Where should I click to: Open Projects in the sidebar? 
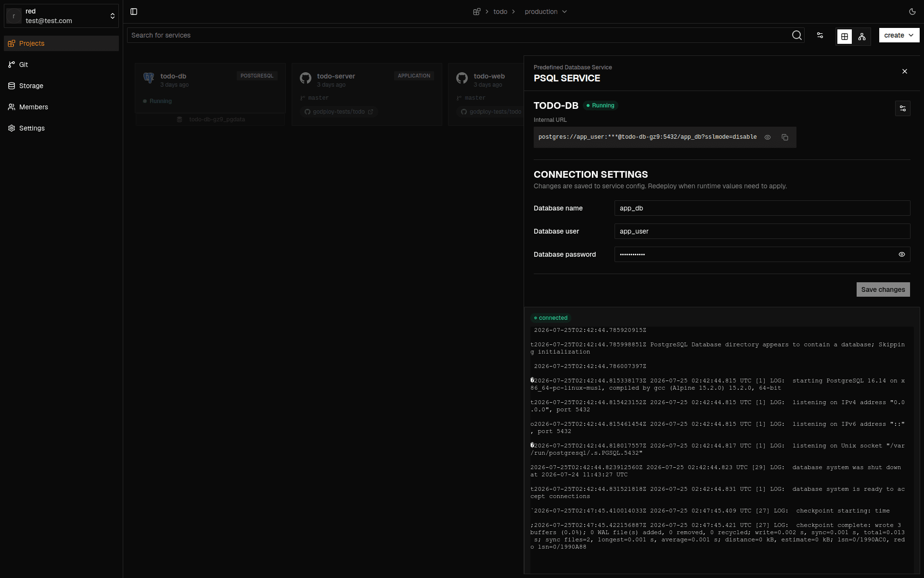pyautogui.click(x=61, y=43)
